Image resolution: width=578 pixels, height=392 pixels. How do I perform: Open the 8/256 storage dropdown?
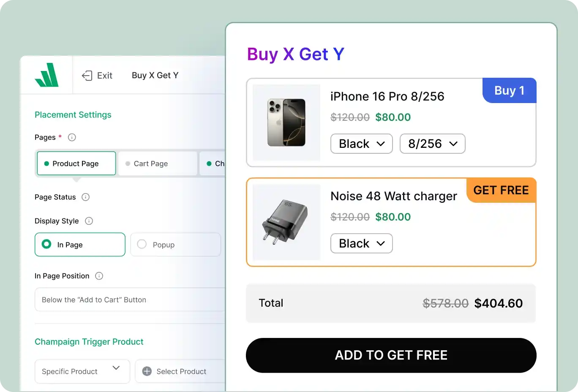(x=432, y=144)
